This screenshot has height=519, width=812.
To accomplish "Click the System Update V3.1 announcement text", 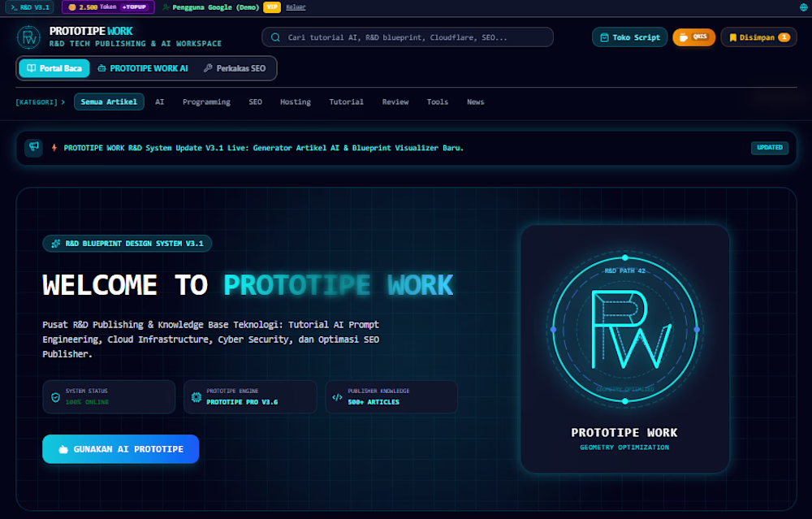I will [x=264, y=148].
